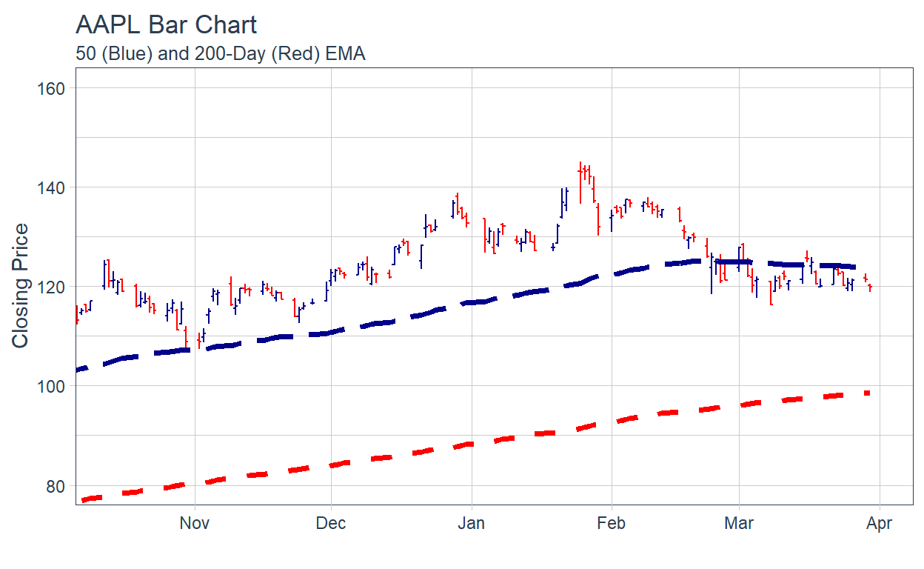Click the 160 tick on the y-axis
Screen dimensions: 924x569
pos(51,88)
